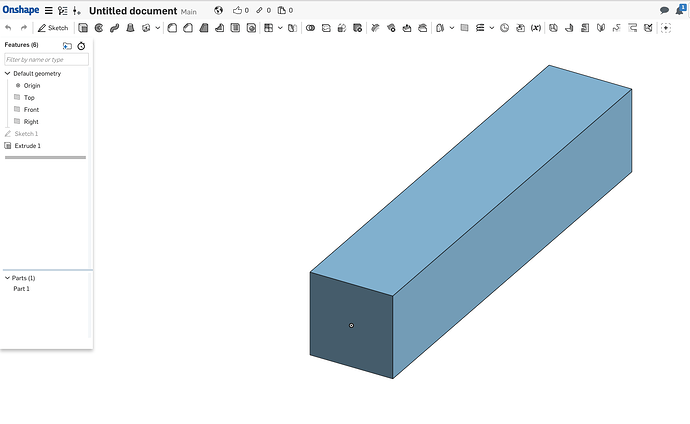
Task: Select the Plane tool icon
Action: point(464,28)
